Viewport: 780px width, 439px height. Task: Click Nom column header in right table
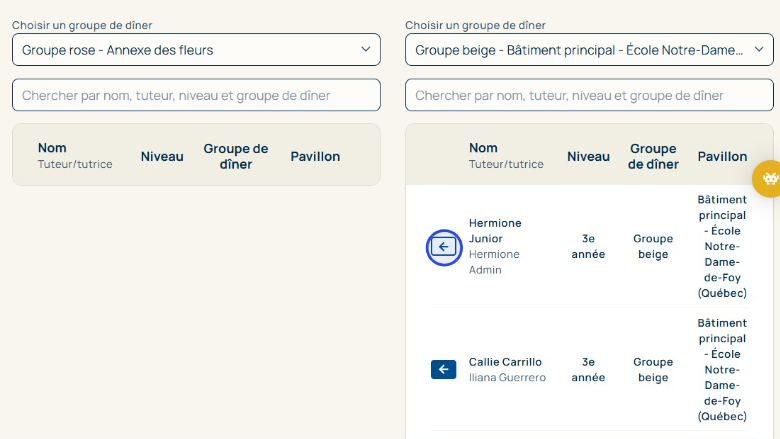483,148
